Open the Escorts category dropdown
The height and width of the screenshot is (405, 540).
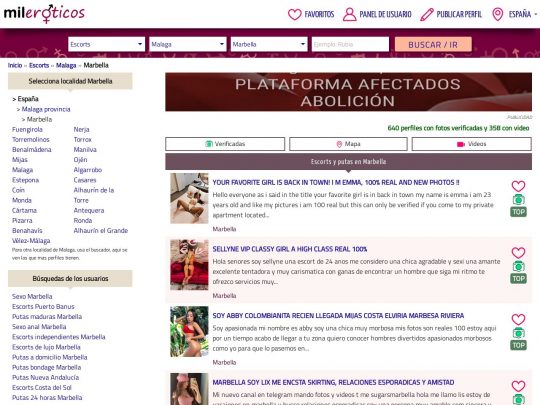106,44
